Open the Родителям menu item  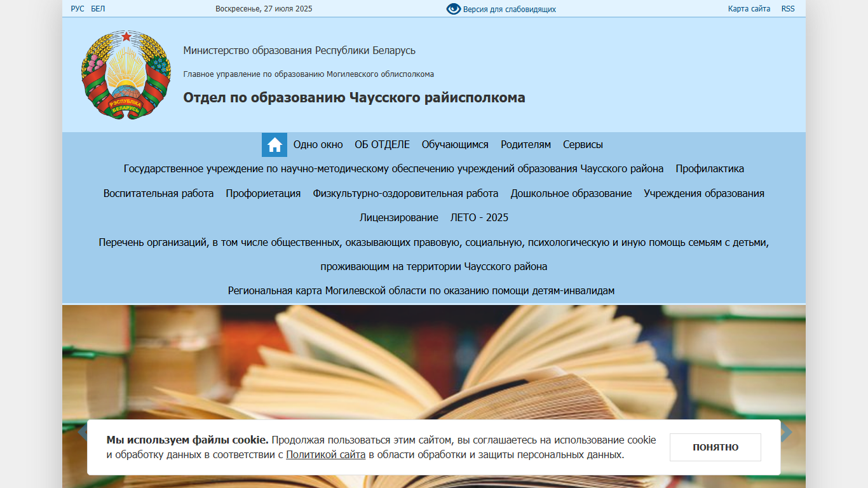click(526, 145)
